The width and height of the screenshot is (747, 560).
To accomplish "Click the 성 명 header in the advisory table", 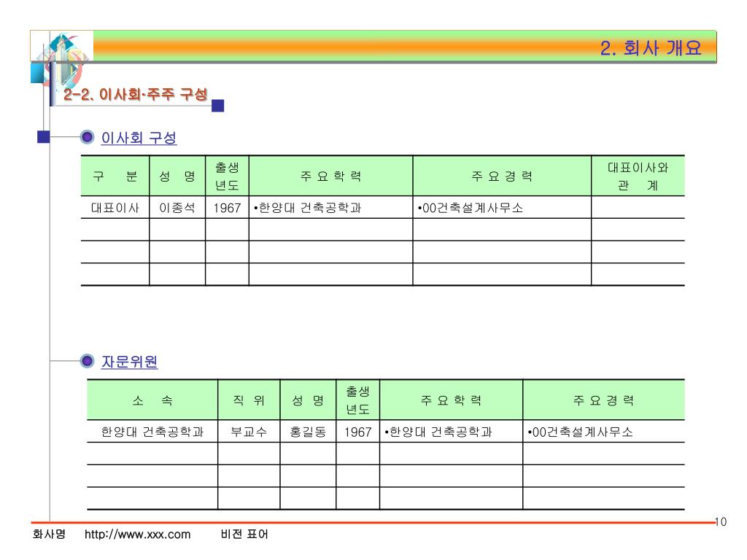I will [x=308, y=400].
